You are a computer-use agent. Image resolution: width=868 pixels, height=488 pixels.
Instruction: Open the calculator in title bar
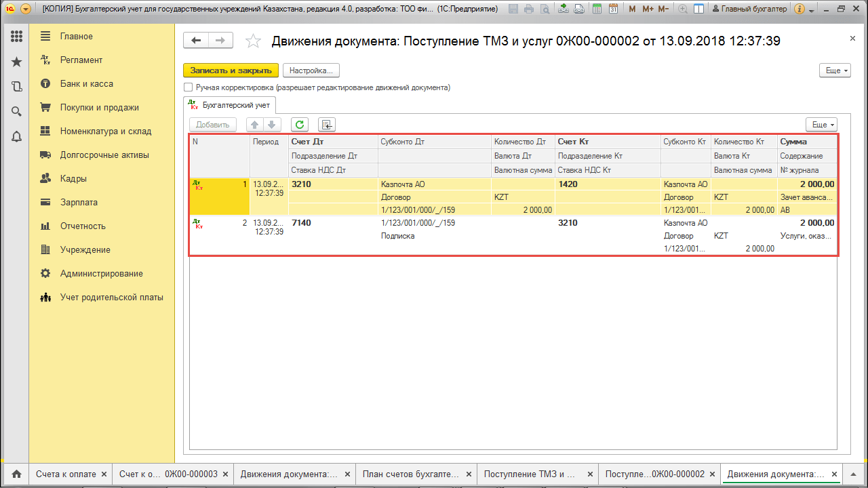[596, 9]
